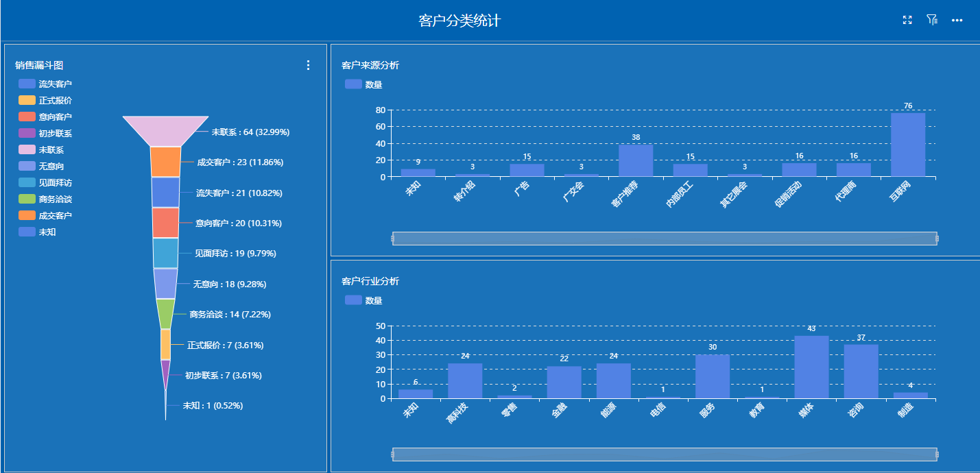Viewport: 980px width, 473px height.
Task: Select the orange 成交客户 funnel segment
Action: pos(165,162)
